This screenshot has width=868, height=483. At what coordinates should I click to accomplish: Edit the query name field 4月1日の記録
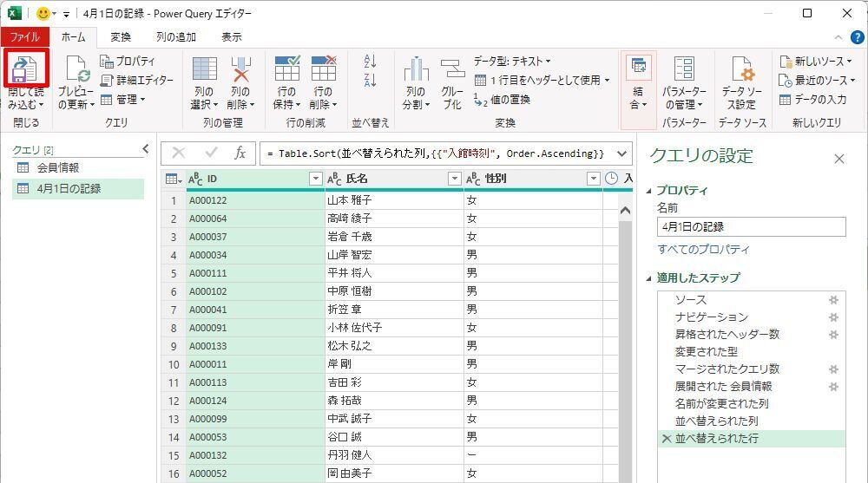click(751, 227)
